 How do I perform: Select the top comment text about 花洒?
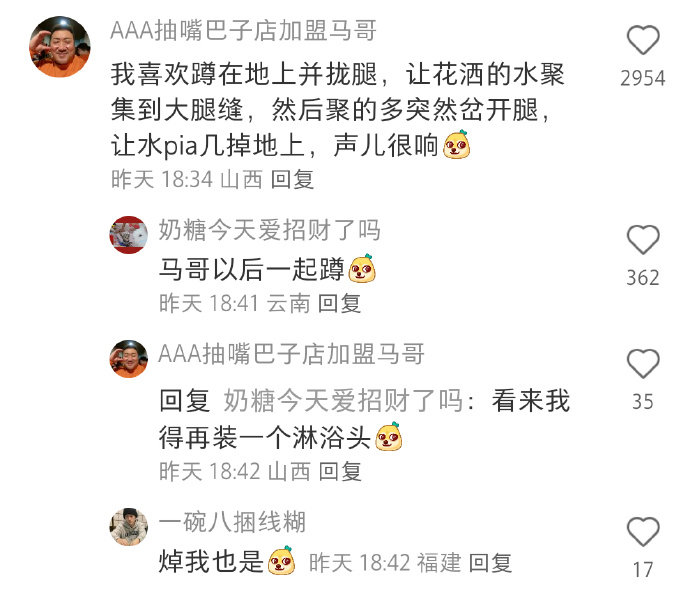(x=338, y=110)
